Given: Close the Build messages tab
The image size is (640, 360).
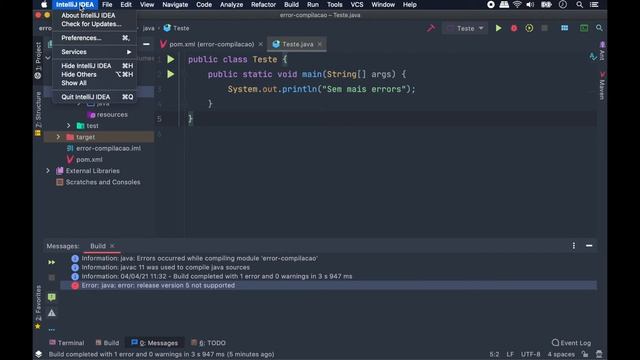Looking at the screenshot, I should coord(112,246).
